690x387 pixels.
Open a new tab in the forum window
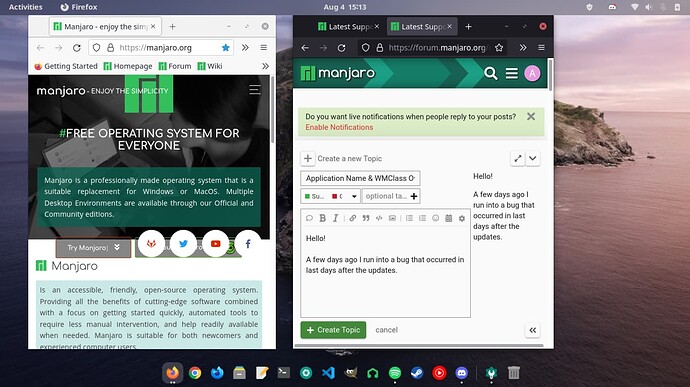tap(469, 26)
